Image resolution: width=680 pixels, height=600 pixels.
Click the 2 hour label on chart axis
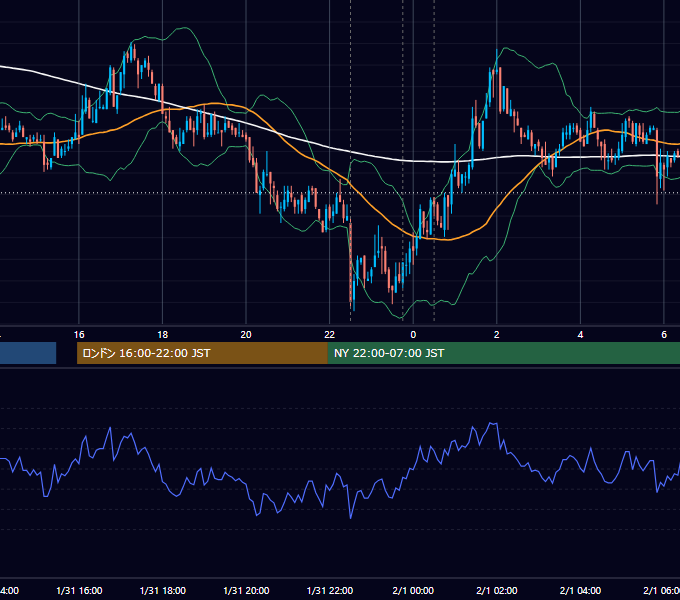point(497,335)
